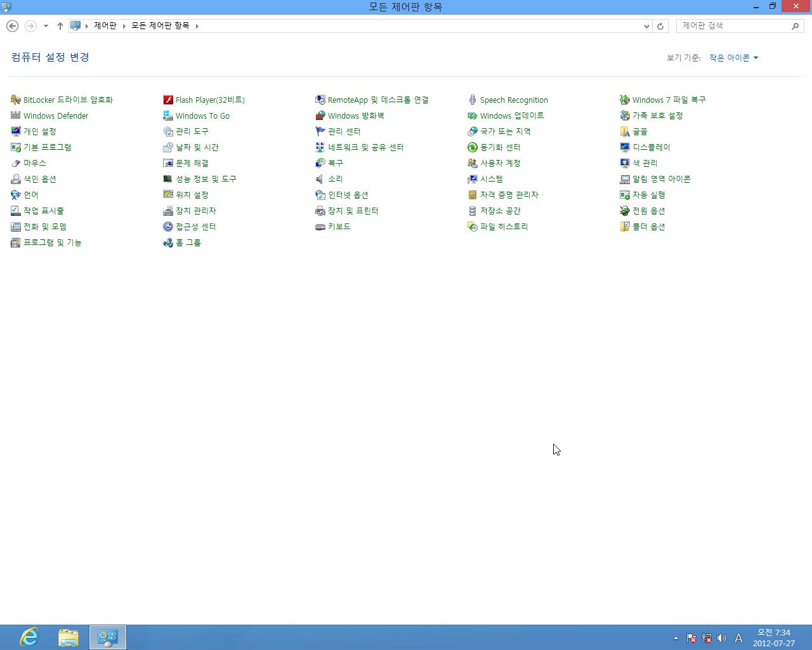Open the Action Center tray flag
Screen dimensions: 812x650
click(691, 638)
